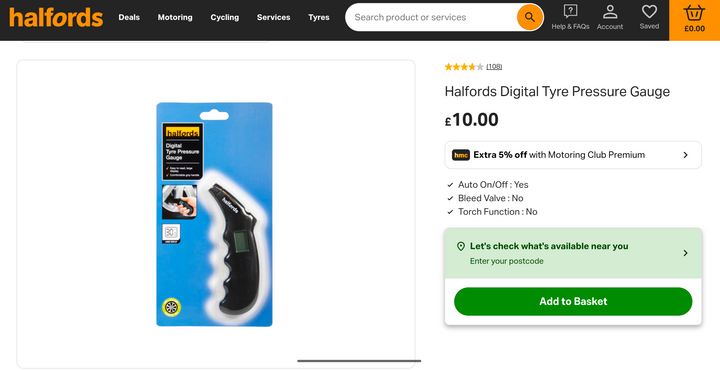
Task: Open the 108 reviews link
Action: coord(494,67)
